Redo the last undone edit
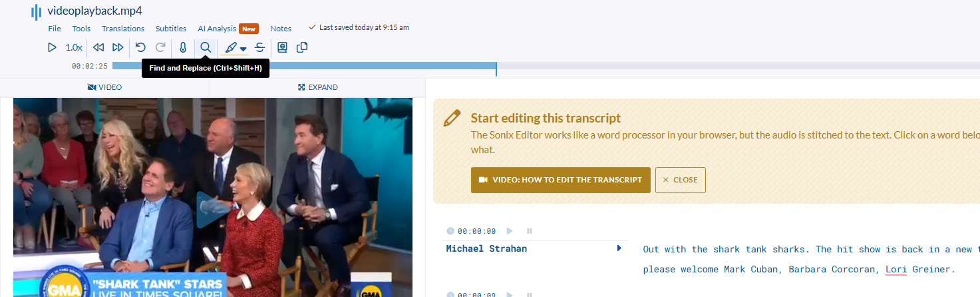Screen dimensions: 980x297 tap(160, 47)
